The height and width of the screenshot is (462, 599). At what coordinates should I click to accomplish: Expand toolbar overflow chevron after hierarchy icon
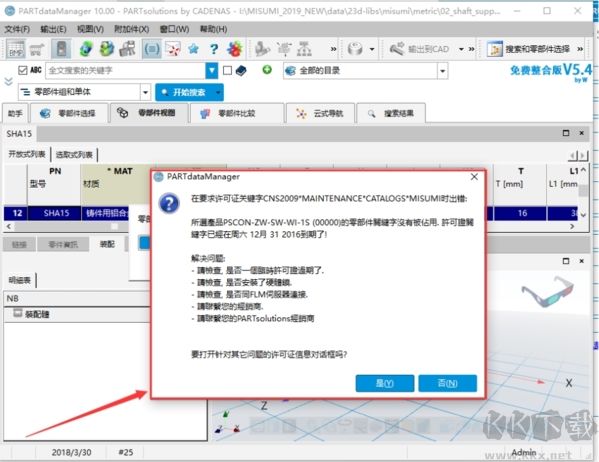tap(333, 49)
